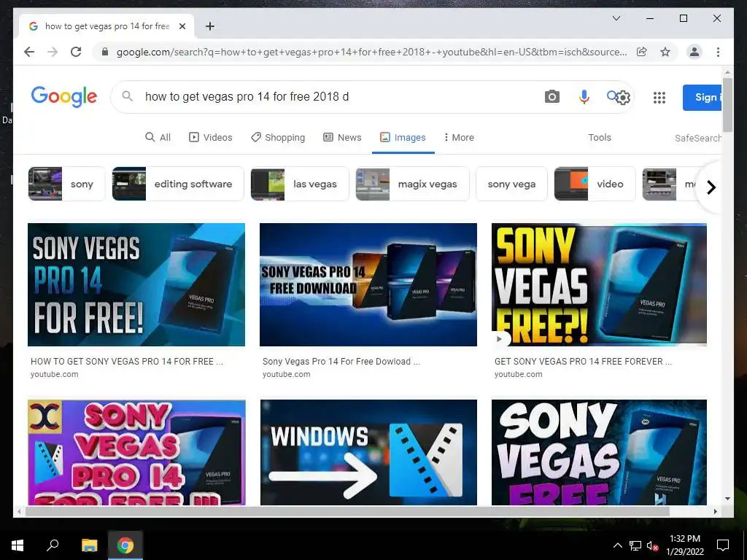Open 'GET SONY VEGAS PRO 14 FREE FOREVER' link
The image size is (747, 560).
tap(583, 362)
